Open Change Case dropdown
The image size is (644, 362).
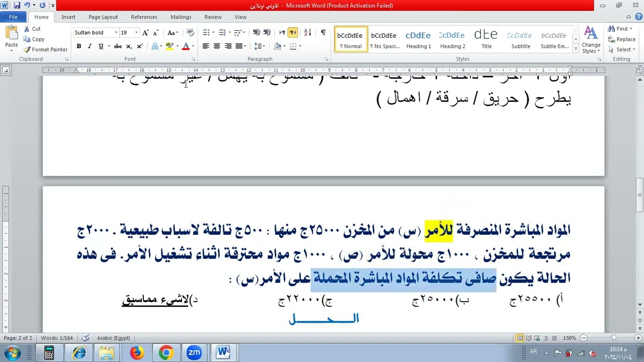pos(173,33)
